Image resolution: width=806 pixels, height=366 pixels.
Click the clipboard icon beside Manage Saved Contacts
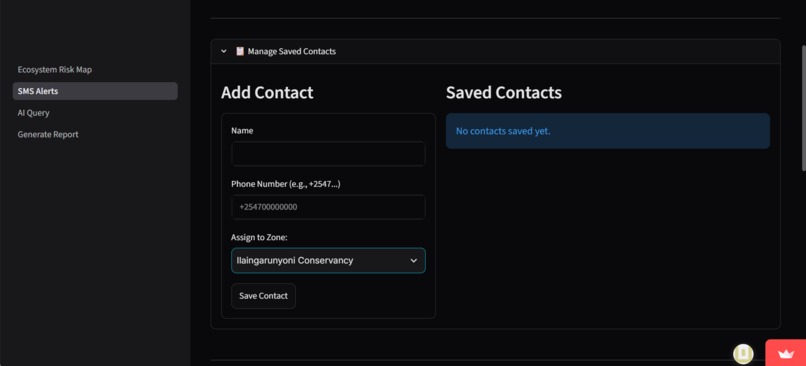tap(240, 51)
